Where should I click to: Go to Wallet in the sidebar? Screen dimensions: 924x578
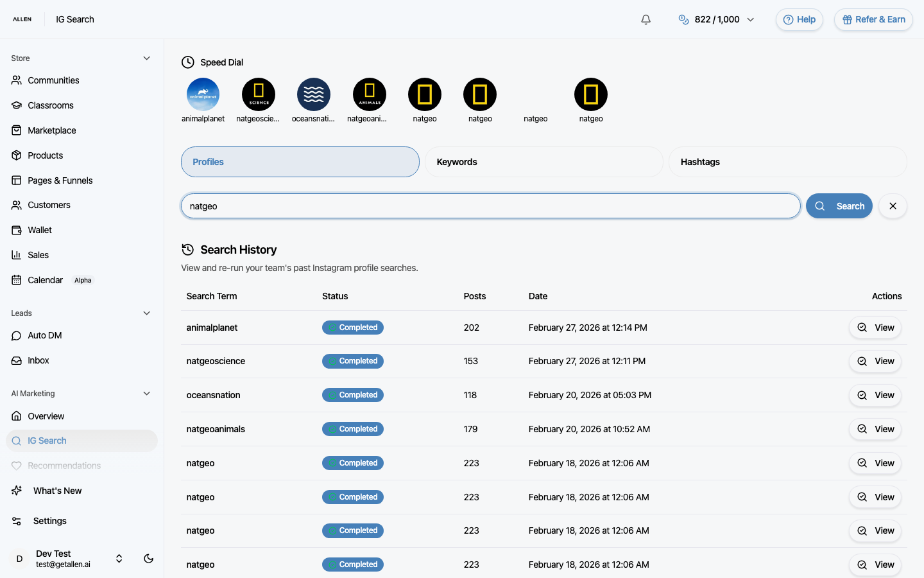[x=40, y=230]
